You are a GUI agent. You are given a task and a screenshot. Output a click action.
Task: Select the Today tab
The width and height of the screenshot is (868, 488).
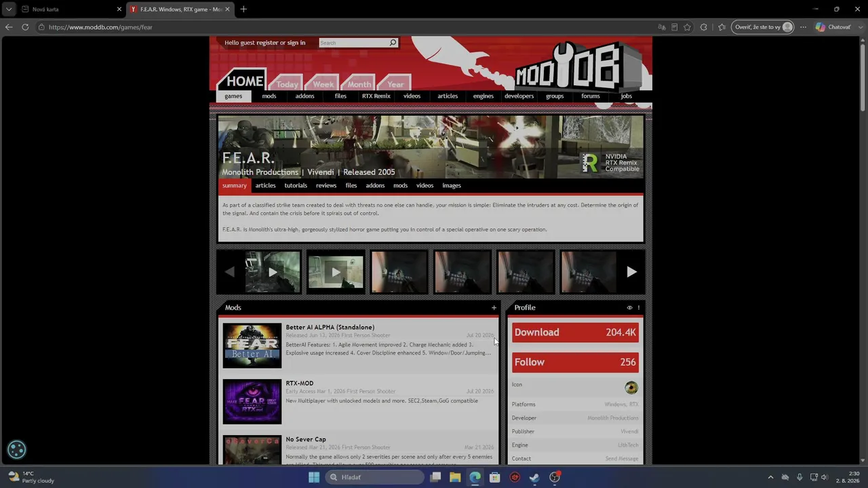(x=287, y=83)
